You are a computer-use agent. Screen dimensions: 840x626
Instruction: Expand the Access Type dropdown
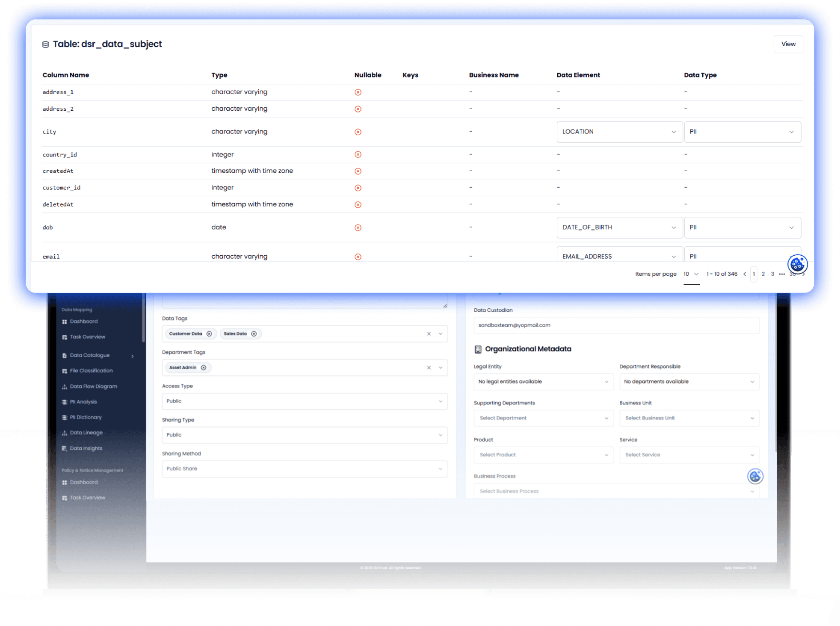(305, 401)
